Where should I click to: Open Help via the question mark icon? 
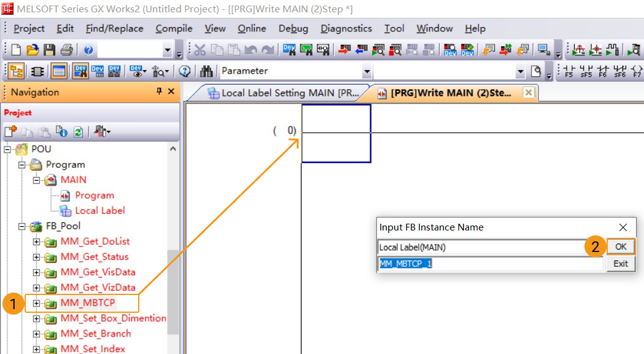[x=88, y=50]
